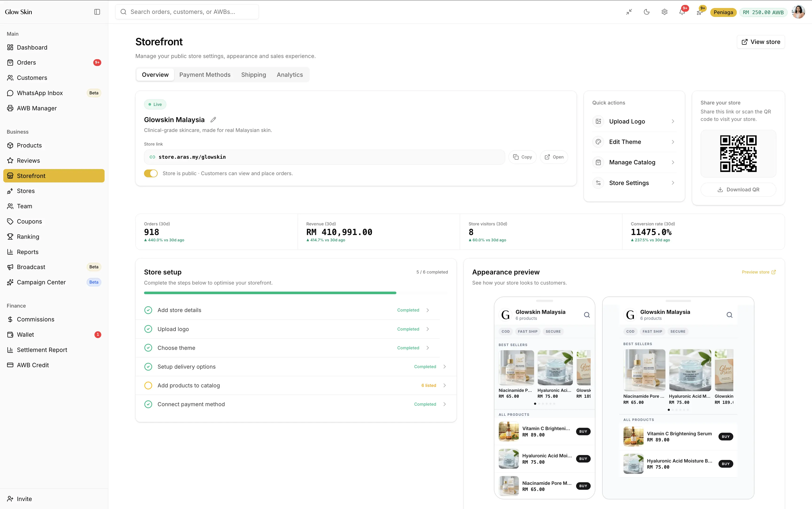Click the View store button
Image resolution: width=812 pixels, height=509 pixels.
click(761, 42)
